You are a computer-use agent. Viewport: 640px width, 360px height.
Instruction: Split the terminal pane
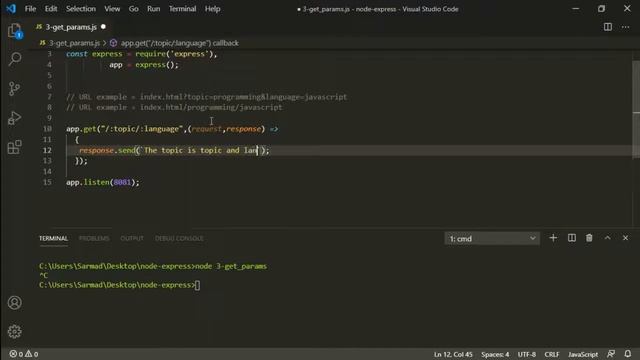point(572,238)
